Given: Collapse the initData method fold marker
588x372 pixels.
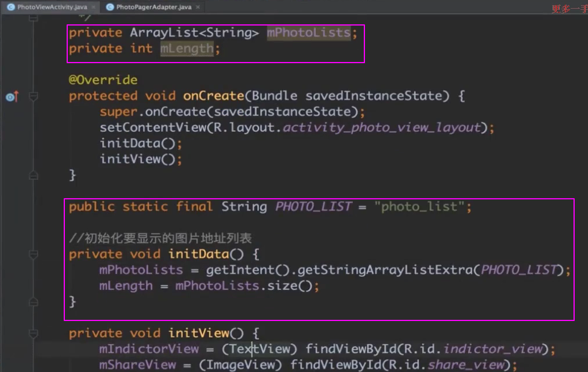Looking at the screenshot, I should [34, 255].
